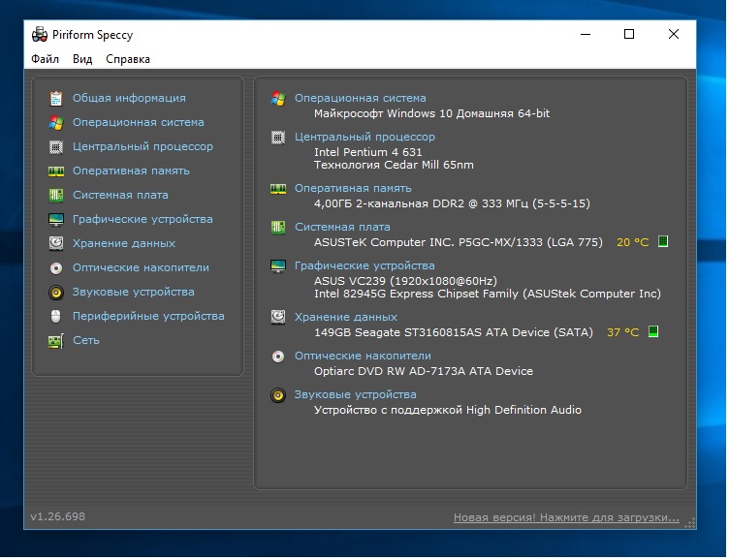
Task: Click the 20 °C motherboard temperature value
Action: 632,242
